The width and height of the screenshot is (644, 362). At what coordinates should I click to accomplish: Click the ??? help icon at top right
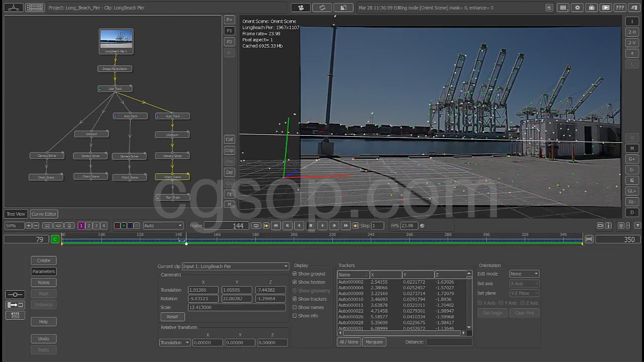point(620,8)
